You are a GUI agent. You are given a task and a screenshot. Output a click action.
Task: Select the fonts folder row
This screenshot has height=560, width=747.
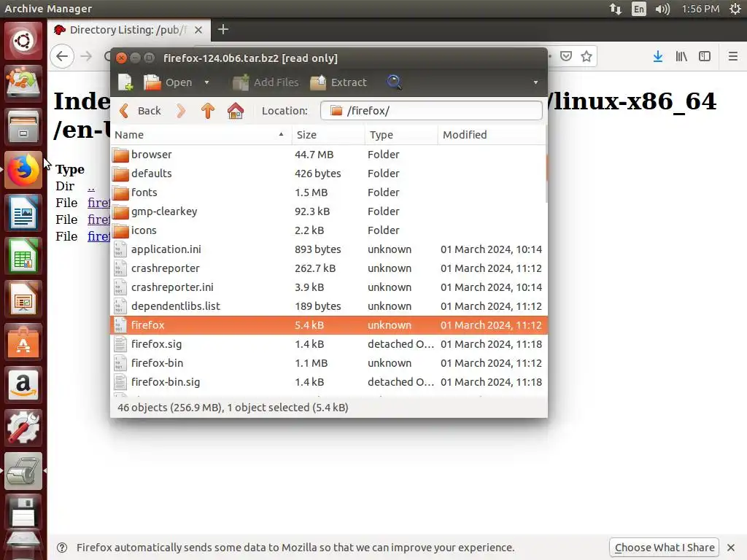328,192
